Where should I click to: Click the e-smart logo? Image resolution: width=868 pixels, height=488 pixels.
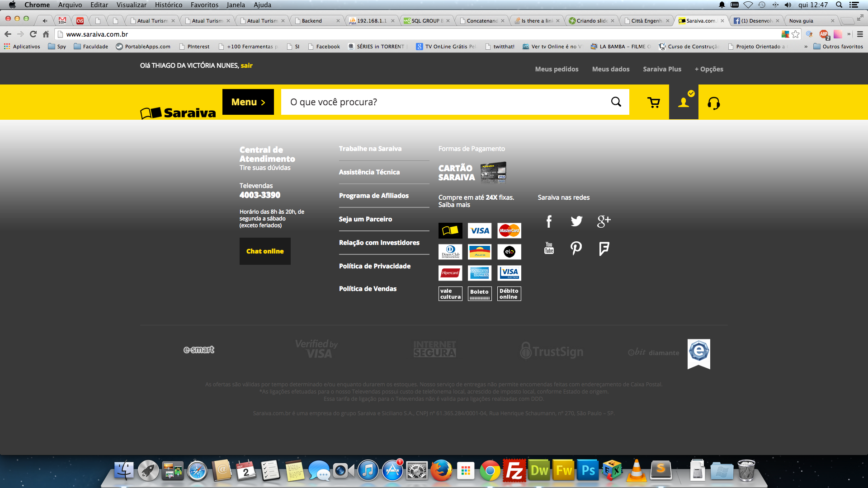pos(199,349)
